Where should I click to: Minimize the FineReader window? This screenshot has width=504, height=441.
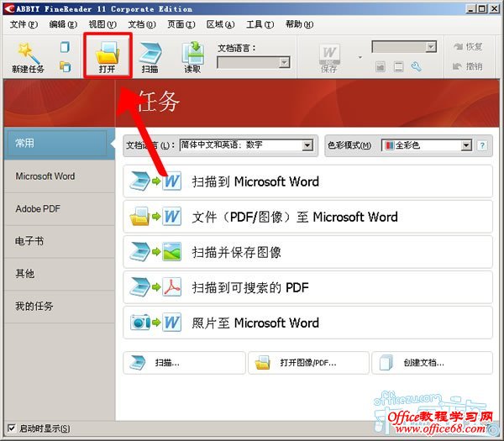[471, 8]
